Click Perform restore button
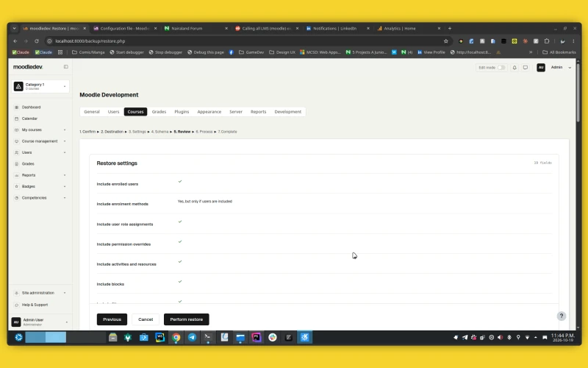 coord(187,319)
